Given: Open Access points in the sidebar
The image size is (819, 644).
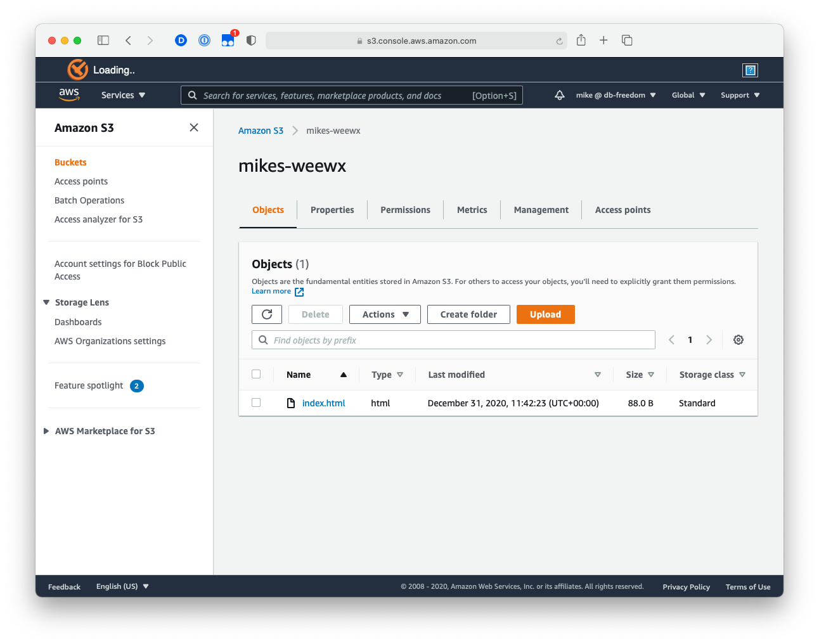Looking at the screenshot, I should pyautogui.click(x=81, y=181).
